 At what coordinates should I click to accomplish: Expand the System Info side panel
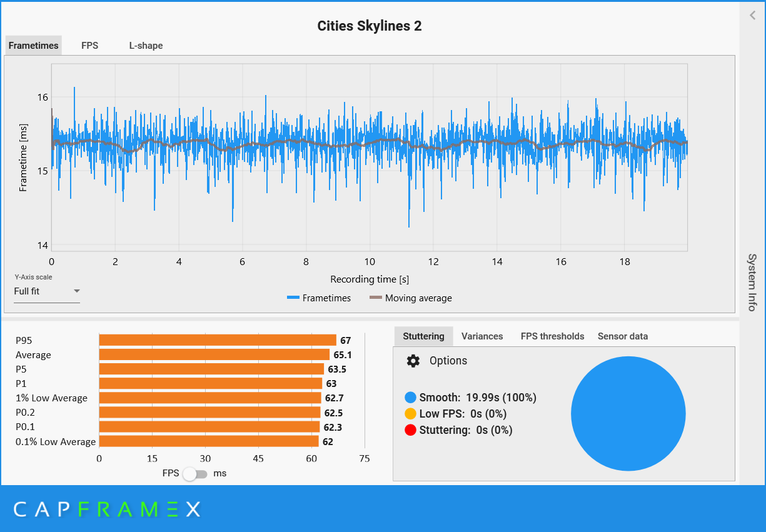tap(752, 283)
